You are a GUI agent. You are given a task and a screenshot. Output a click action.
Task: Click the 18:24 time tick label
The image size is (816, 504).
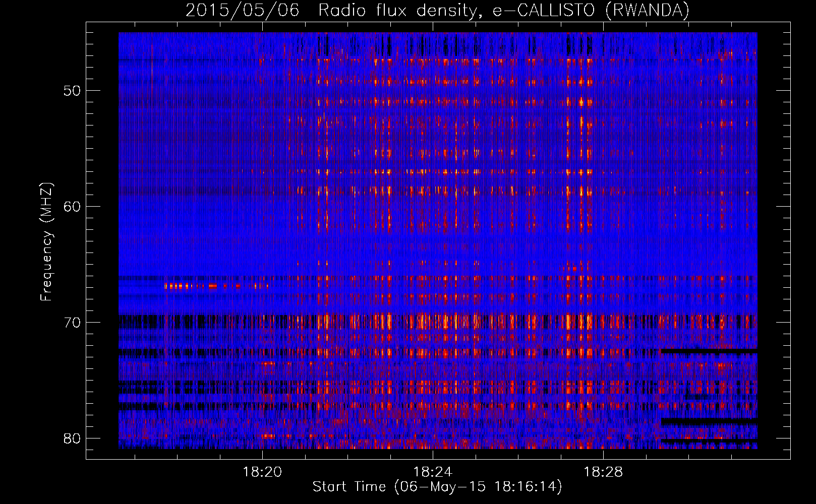click(x=433, y=472)
